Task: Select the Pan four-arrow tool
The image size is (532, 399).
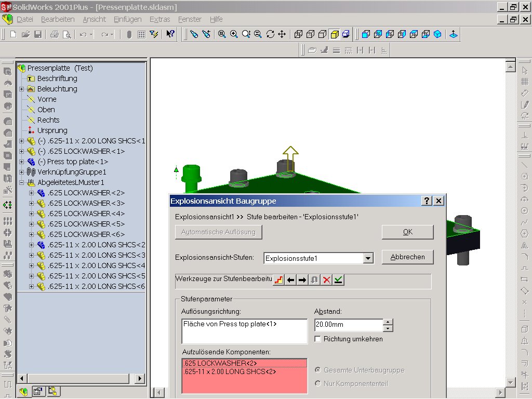Action: (282, 34)
